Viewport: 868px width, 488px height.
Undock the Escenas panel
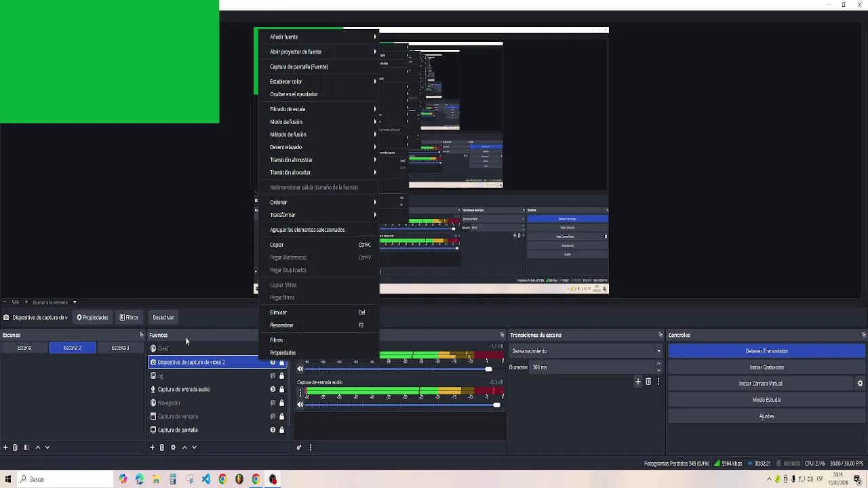[141, 335]
